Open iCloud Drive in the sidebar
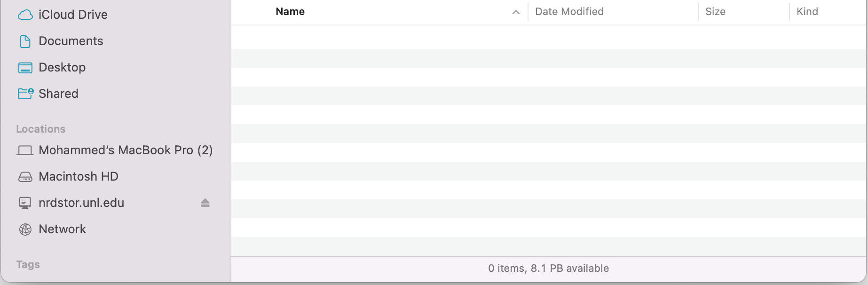Screen dimensions: 868x285 (73, 15)
